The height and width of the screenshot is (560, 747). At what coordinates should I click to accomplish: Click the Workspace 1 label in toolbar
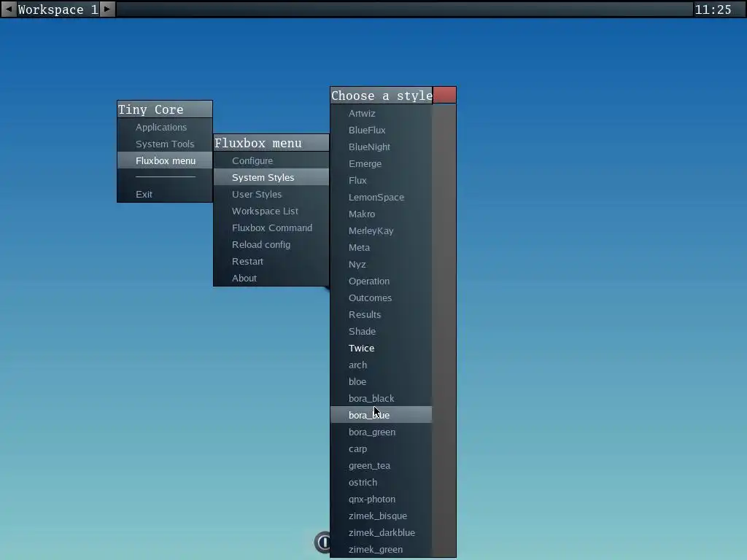pyautogui.click(x=58, y=9)
